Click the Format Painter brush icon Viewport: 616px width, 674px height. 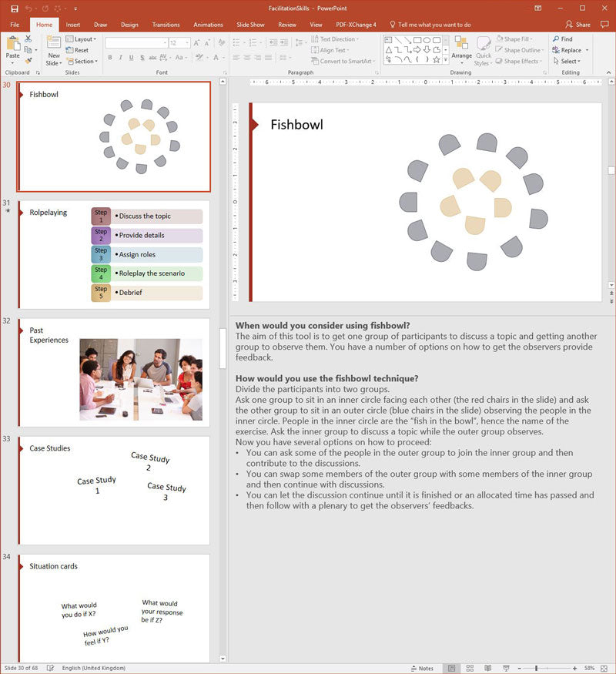(28, 61)
